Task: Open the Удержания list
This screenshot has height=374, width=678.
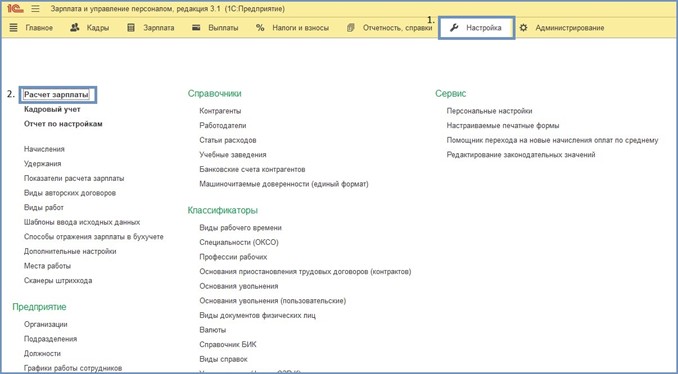Action: pyautogui.click(x=42, y=164)
